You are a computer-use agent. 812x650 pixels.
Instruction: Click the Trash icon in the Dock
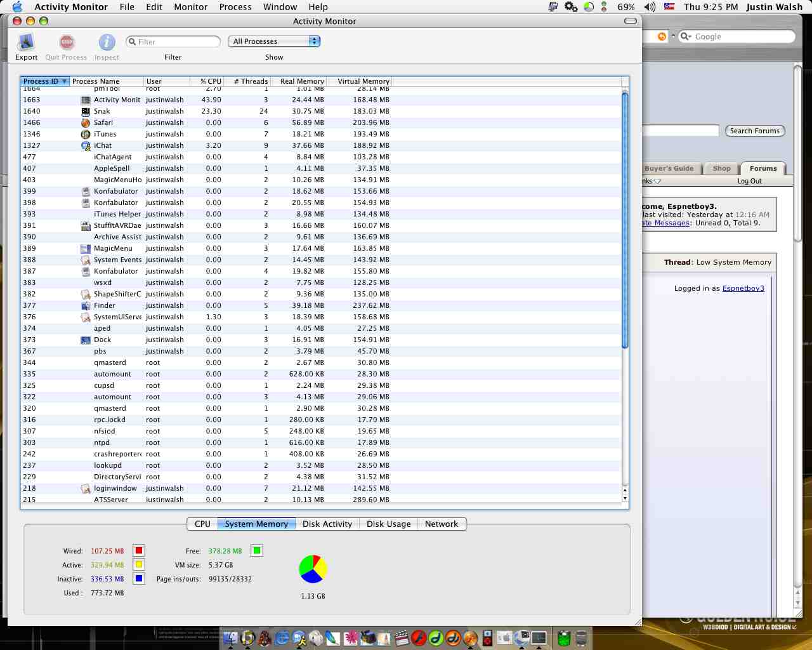581,638
